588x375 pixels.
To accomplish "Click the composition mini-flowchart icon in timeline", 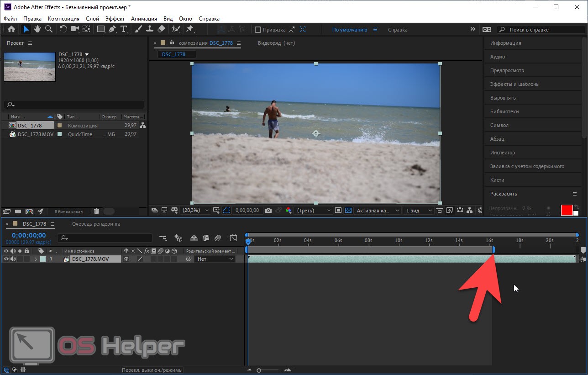I will click(x=163, y=238).
